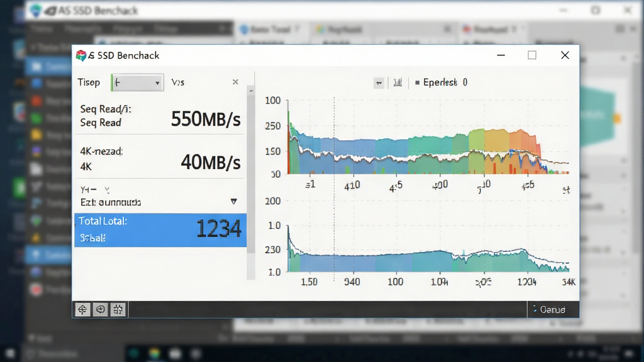Click the Windows Start button

point(10,353)
